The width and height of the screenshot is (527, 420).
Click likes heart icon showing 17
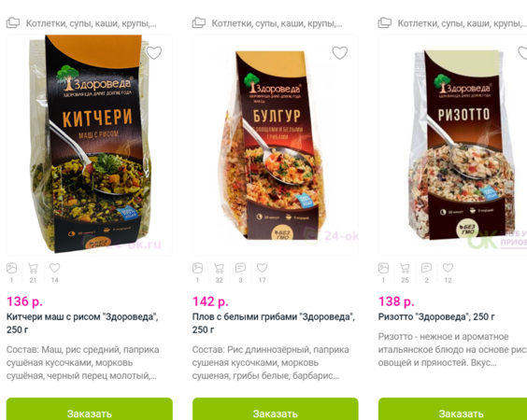(x=263, y=268)
